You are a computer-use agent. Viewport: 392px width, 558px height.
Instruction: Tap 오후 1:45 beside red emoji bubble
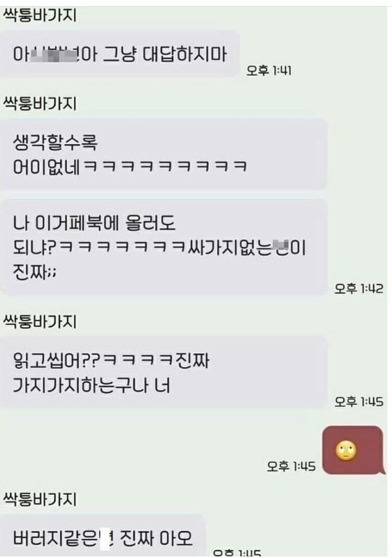point(291,466)
